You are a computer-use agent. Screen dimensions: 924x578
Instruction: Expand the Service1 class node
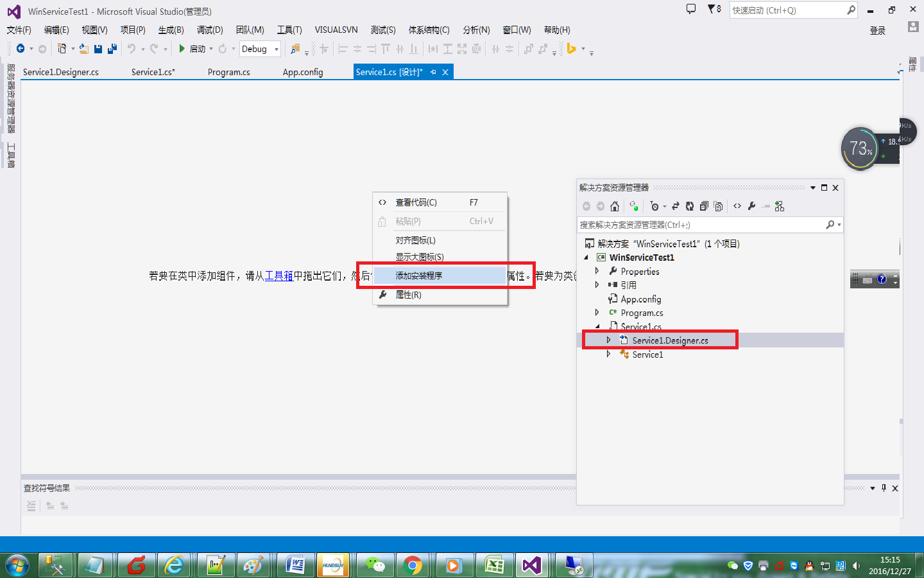[608, 354]
